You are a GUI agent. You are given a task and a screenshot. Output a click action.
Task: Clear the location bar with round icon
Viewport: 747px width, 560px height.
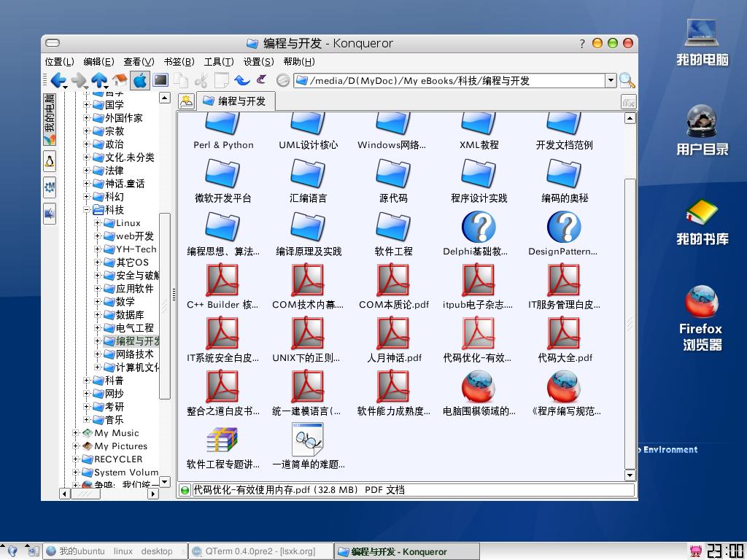(283, 80)
